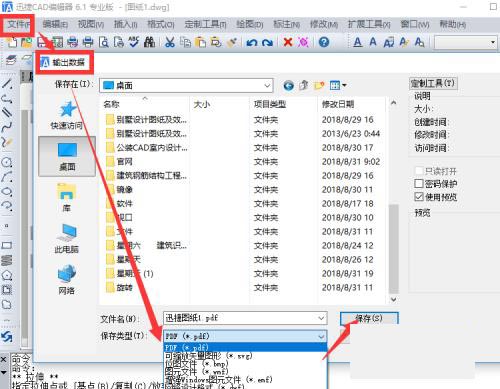Click the scroll down arrow of file list
This screenshot has width=500, height=389.
coord(394,299)
